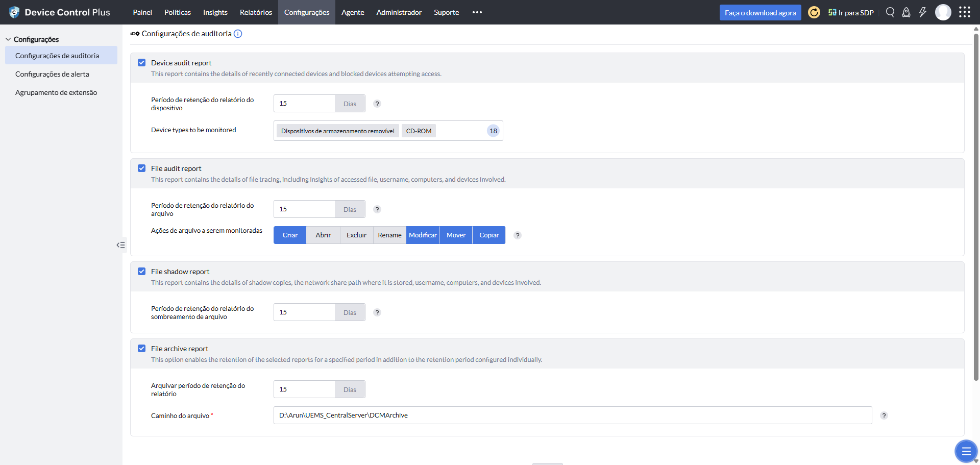This screenshot has height=465, width=980.
Task: Click info icon beside Configurações de auditoria
Action: 238,34
